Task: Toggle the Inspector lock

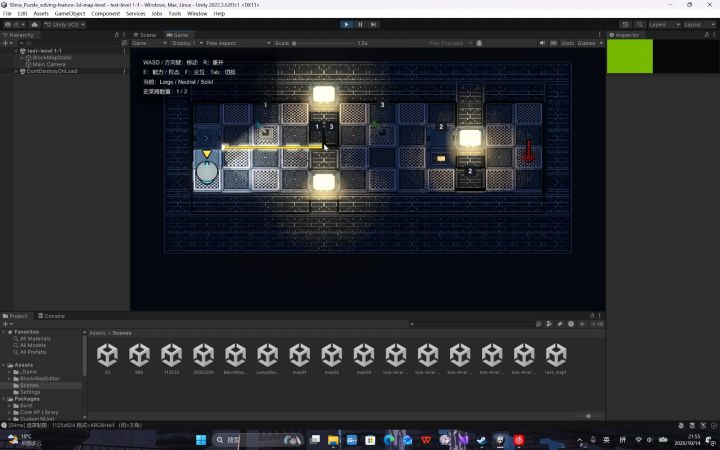Action: click(706, 35)
